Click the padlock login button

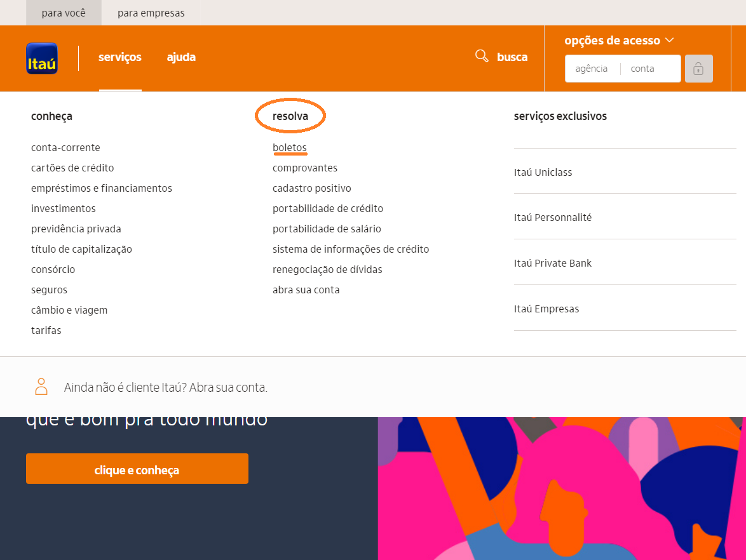pyautogui.click(x=698, y=69)
